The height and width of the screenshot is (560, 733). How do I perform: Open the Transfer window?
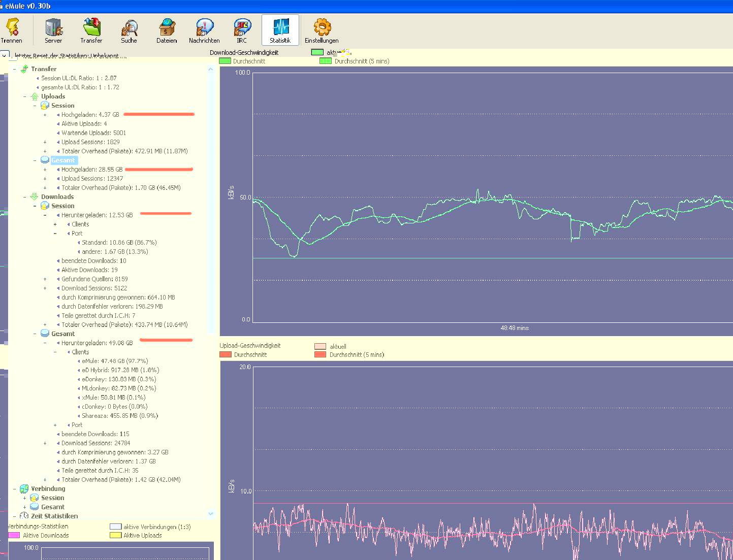click(91, 30)
